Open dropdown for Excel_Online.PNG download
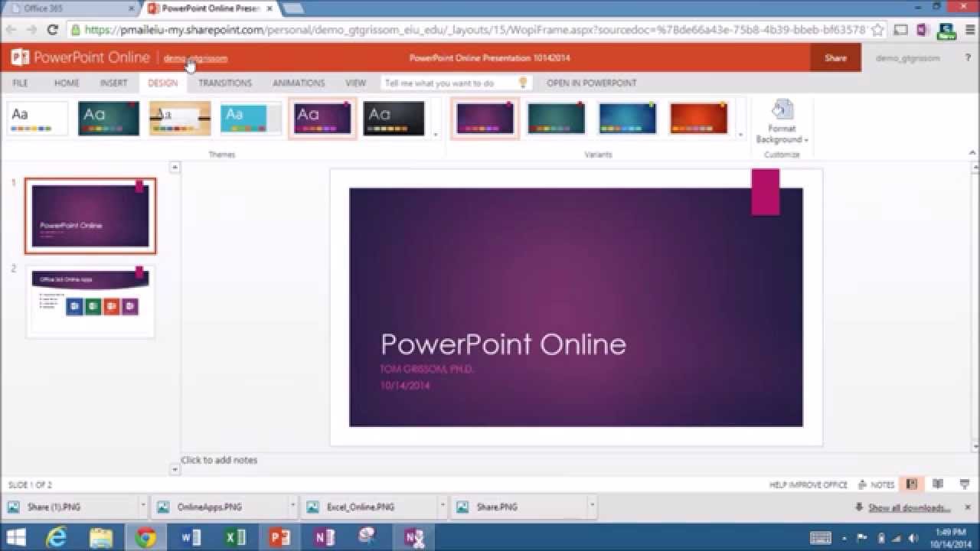The height and width of the screenshot is (551, 980). click(x=443, y=507)
